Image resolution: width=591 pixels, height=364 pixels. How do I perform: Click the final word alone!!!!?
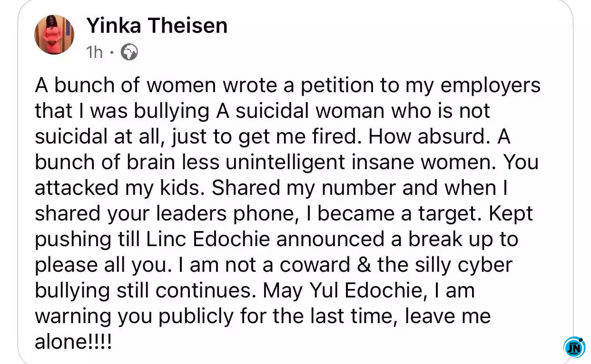point(74,342)
